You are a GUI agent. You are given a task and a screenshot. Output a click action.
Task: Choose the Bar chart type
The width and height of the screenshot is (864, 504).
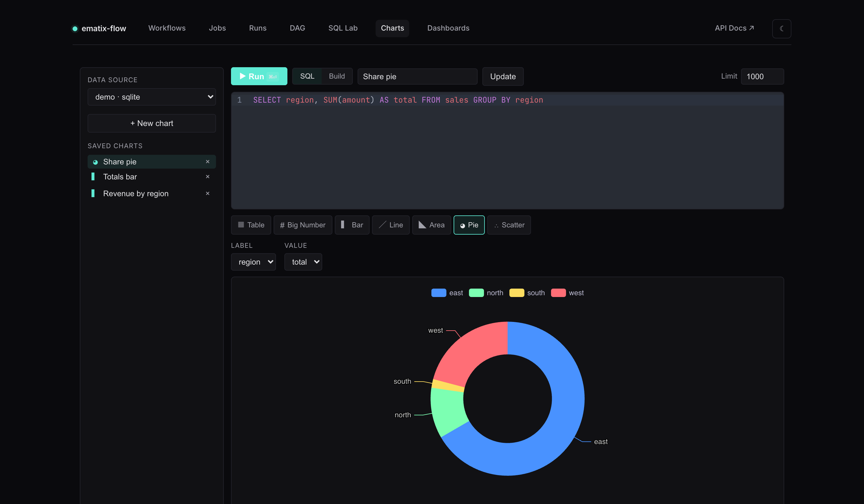pyautogui.click(x=352, y=225)
